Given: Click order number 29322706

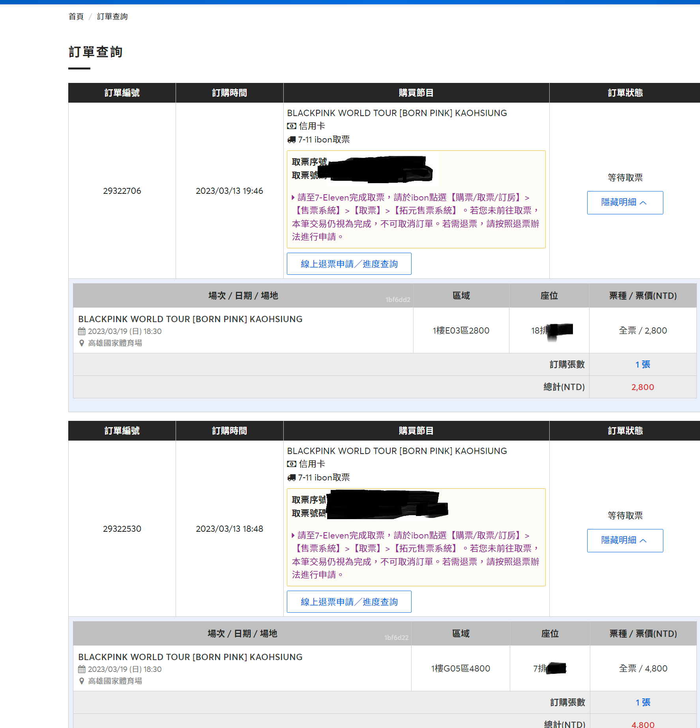Looking at the screenshot, I should point(122,191).
